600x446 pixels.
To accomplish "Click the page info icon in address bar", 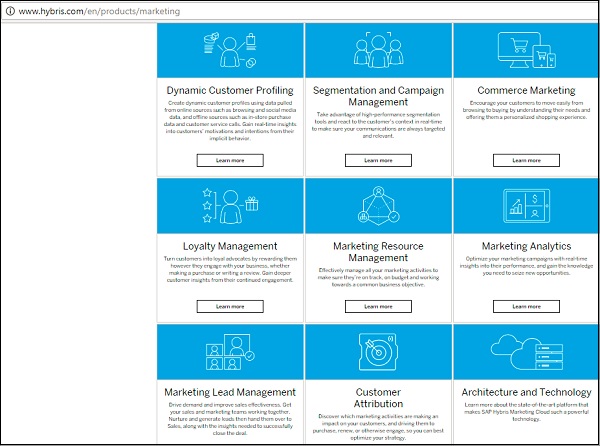I will 9,10.
